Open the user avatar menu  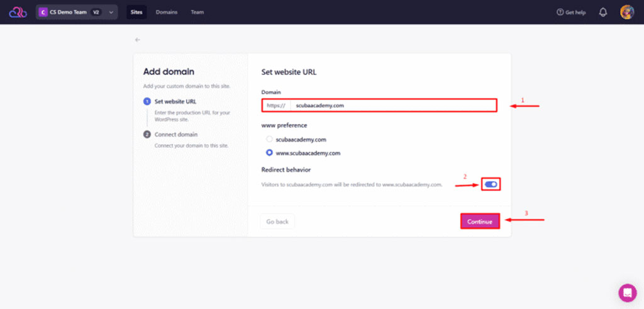point(627,12)
